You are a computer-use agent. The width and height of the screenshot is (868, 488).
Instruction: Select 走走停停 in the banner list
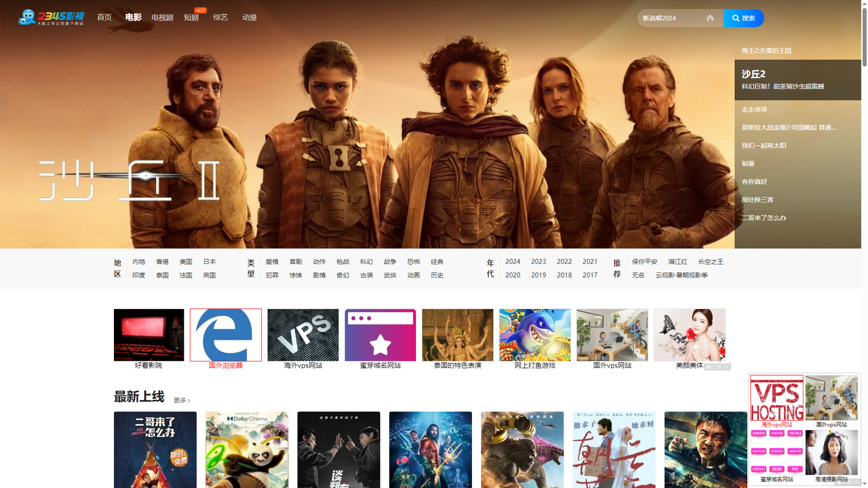pos(754,110)
